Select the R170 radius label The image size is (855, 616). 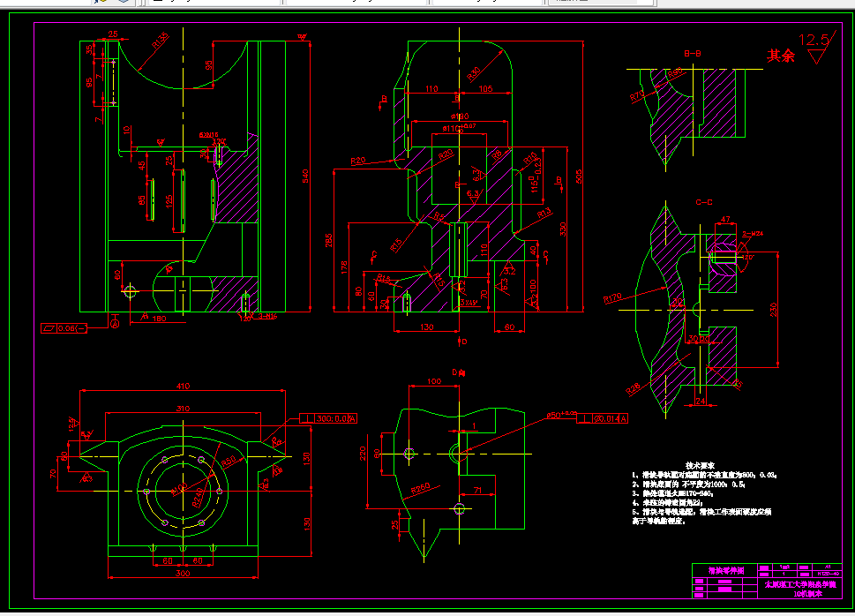coord(612,298)
